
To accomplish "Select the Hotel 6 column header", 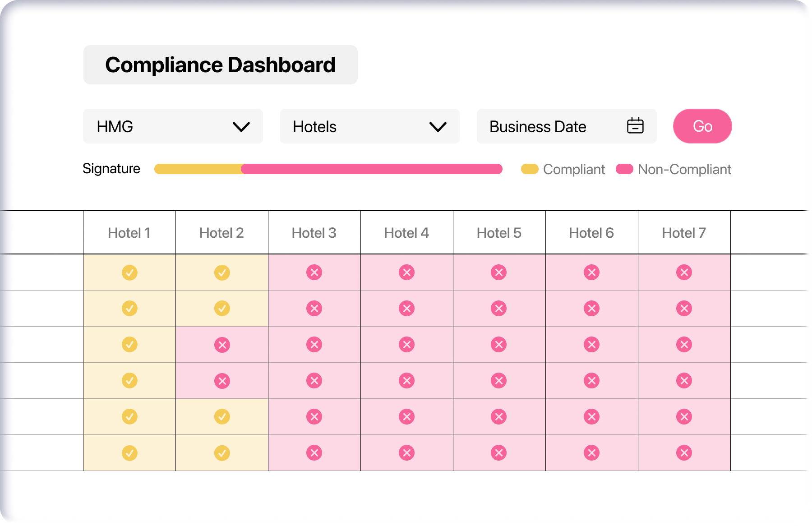I will click(591, 233).
